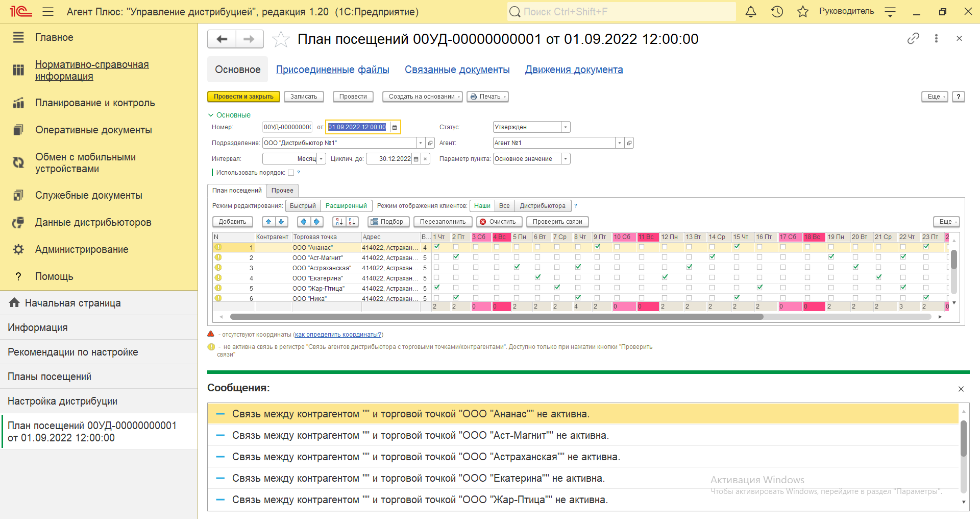
Task: Open как определить координаты link
Action: (338, 335)
